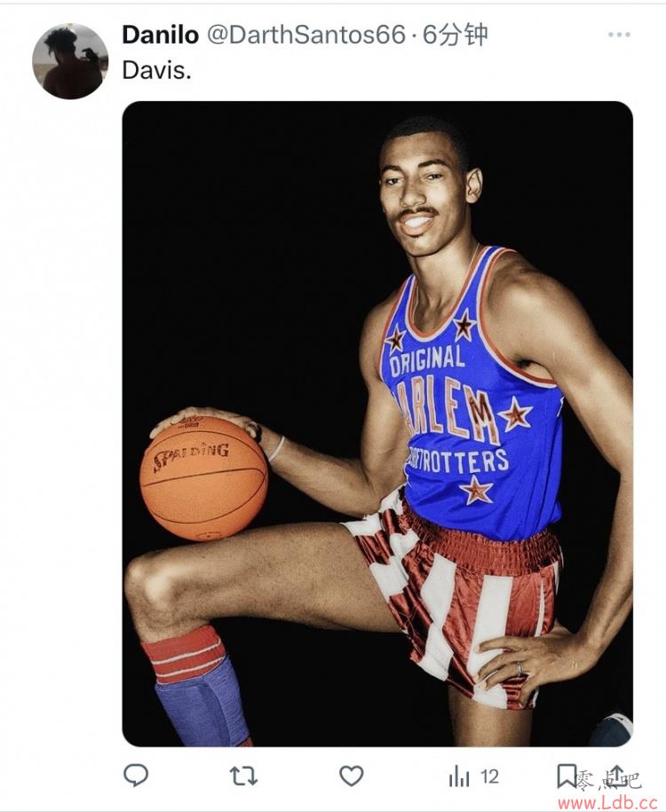Open the @DarthSantos66 handle
This screenshot has height=812, width=666.
point(305,35)
